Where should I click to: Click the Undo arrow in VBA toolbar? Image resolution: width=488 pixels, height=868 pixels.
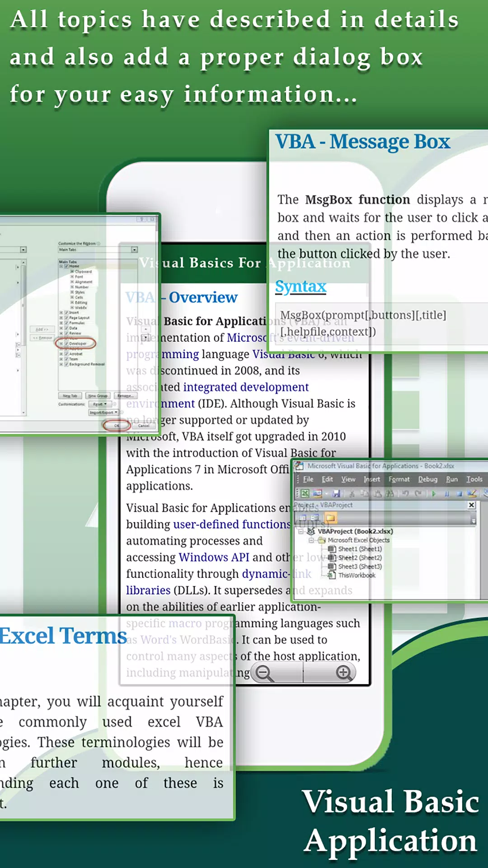click(405, 493)
